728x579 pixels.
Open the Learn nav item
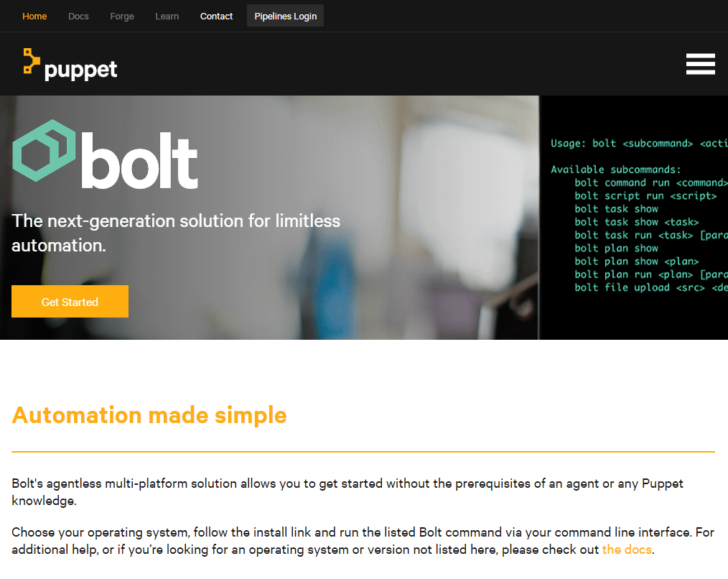point(167,17)
